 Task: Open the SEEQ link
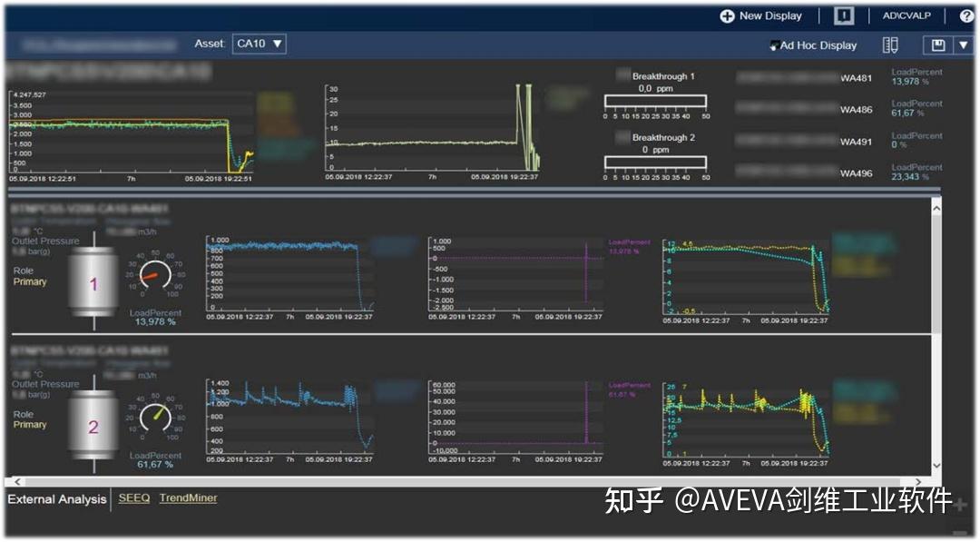[x=132, y=498]
